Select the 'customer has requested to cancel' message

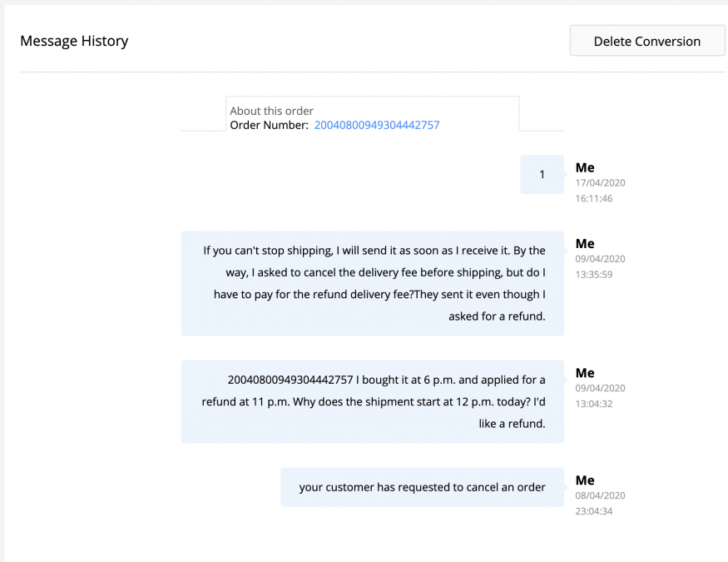tap(422, 487)
